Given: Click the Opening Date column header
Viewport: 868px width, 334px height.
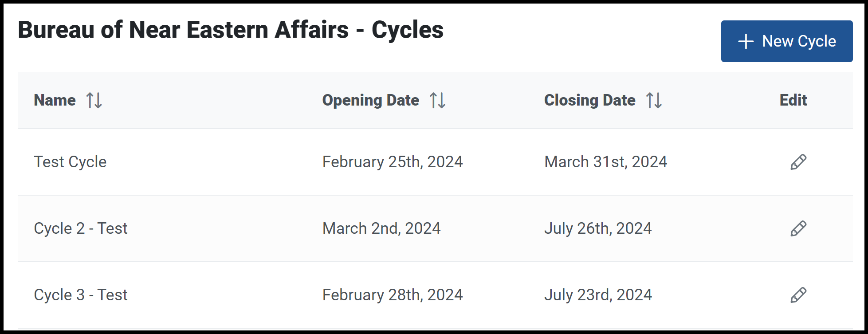Looking at the screenshot, I should click(x=371, y=100).
